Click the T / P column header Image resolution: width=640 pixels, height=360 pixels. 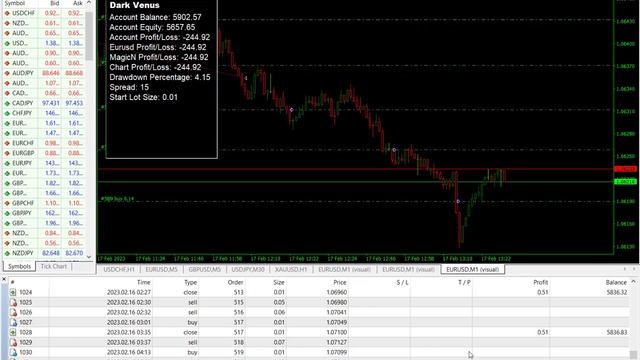[464, 282]
